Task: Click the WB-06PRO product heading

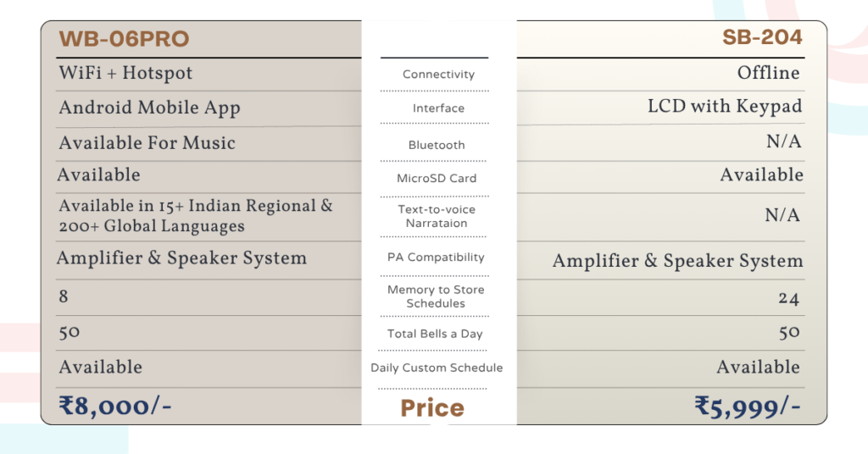Action: [x=124, y=39]
